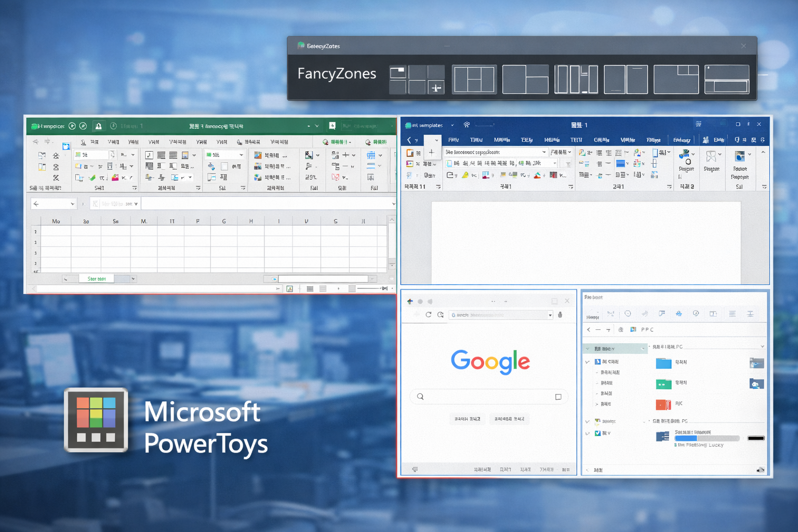Click the colorful plus icon in browser title bar
The height and width of the screenshot is (532, 798).
coord(410,301)
